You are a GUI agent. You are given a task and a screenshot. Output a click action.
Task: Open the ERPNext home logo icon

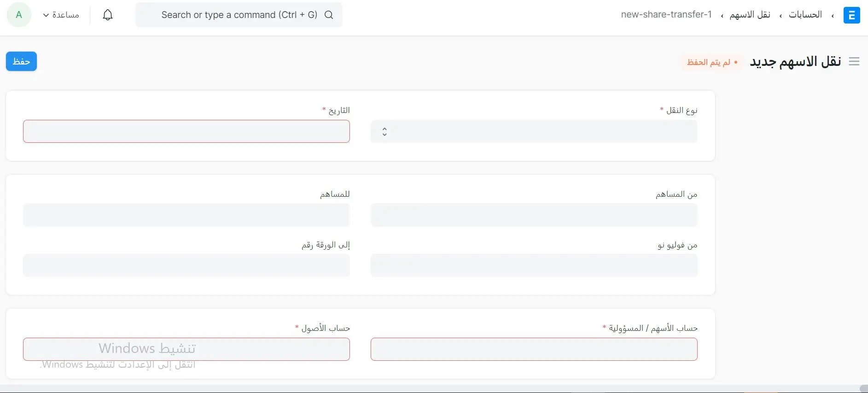coord(851,15)
